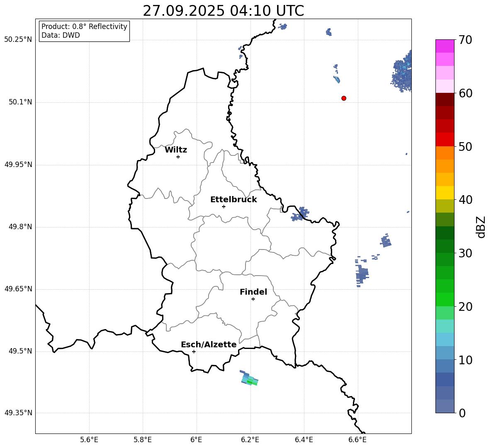Select the Esch/Alzette station cross marker
The image size is (491, 448).
click(194, 351)
